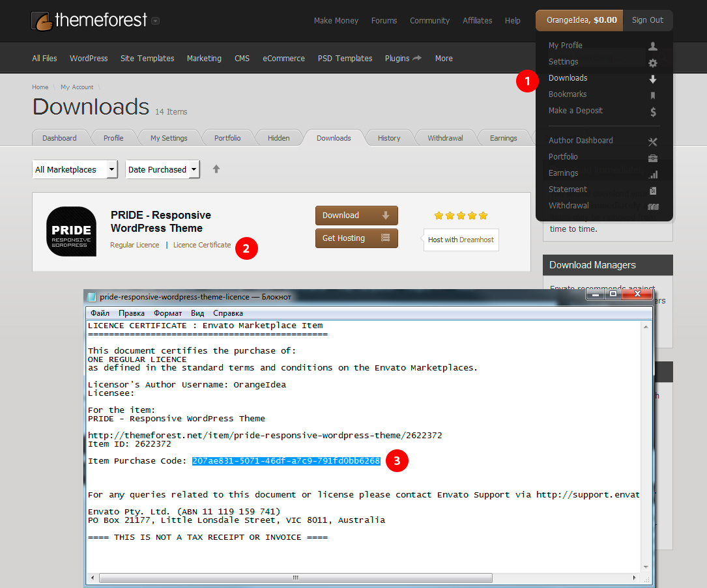Open the Plugins menu with arrow
The image size is (707, 588).
point(403,58)
